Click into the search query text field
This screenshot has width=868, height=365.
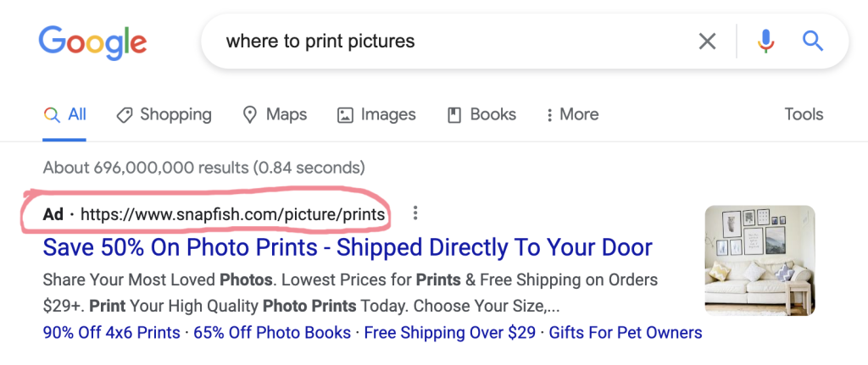tap(449, 41)
